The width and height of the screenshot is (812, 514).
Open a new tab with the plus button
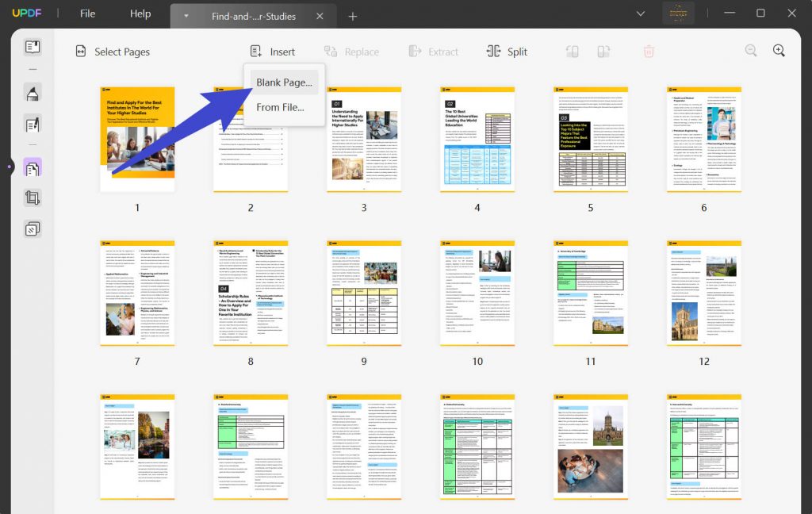click(x=352, y=15)
